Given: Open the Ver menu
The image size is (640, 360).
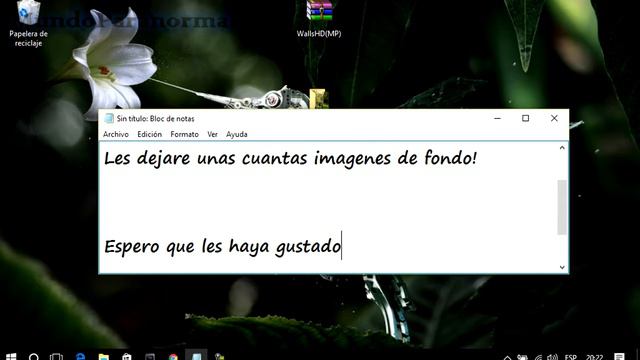Looking at the screenshot, I should [x=212, y=134].
